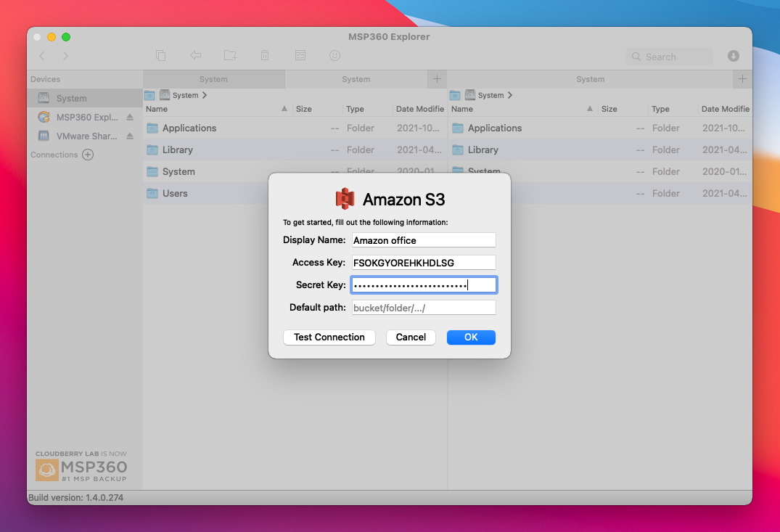Select Library folder in left pane
Image resolution: width=780 pixels, height=532 pixels.
coord(295,150)
